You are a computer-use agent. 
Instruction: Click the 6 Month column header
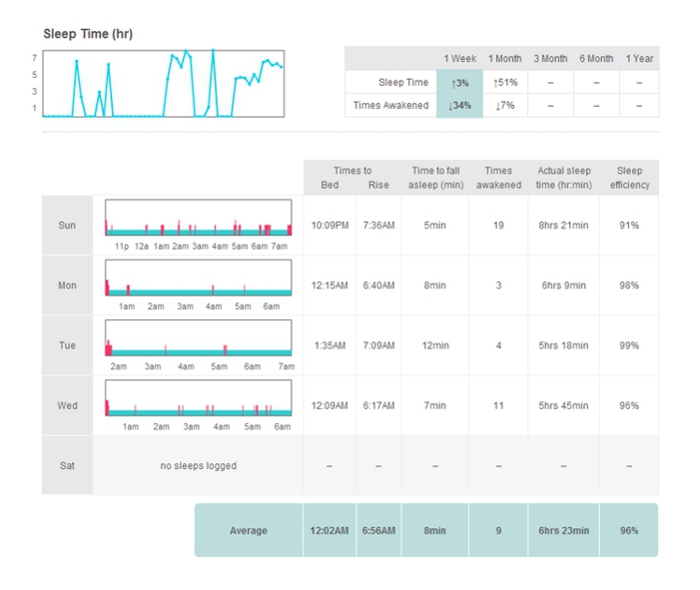[x=595, y=59]
